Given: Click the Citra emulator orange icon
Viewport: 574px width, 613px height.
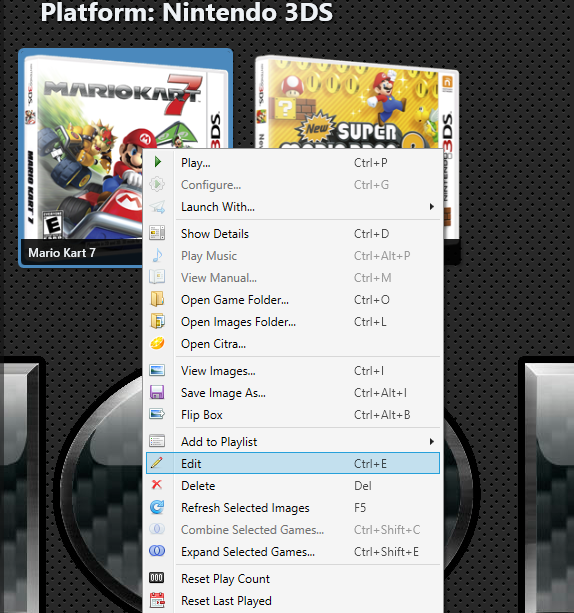Looking at the screenshot, I should pyautogui.click(x=157, y=344).
